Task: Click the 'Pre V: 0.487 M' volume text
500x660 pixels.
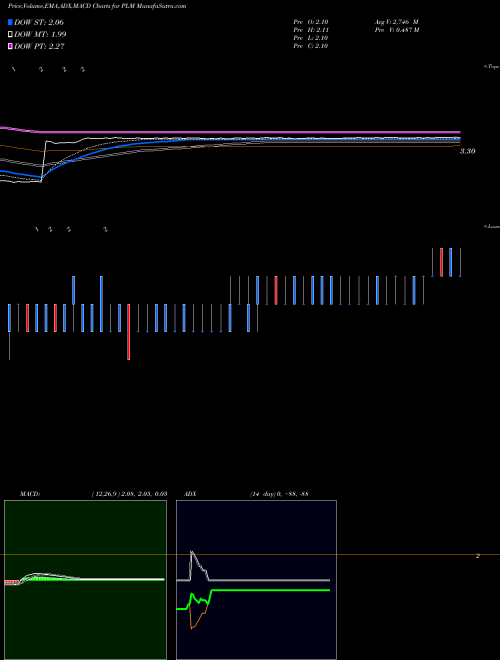Action: tap(396, 30)
